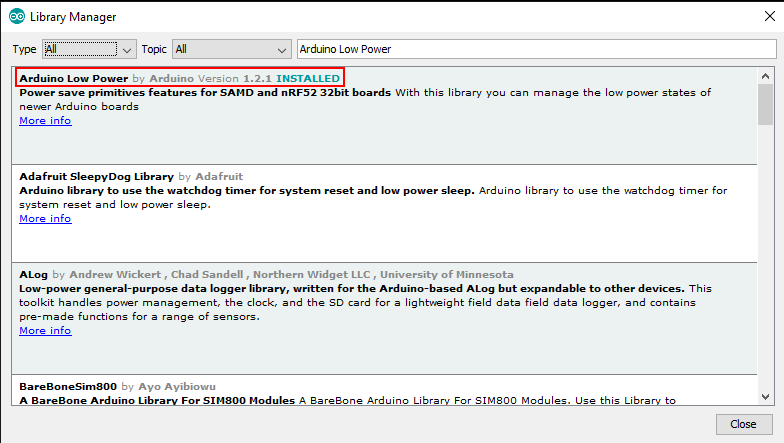Screen dimensions: 784x443
Task: Click the Library Manager window title text
Action: [73, 17]
